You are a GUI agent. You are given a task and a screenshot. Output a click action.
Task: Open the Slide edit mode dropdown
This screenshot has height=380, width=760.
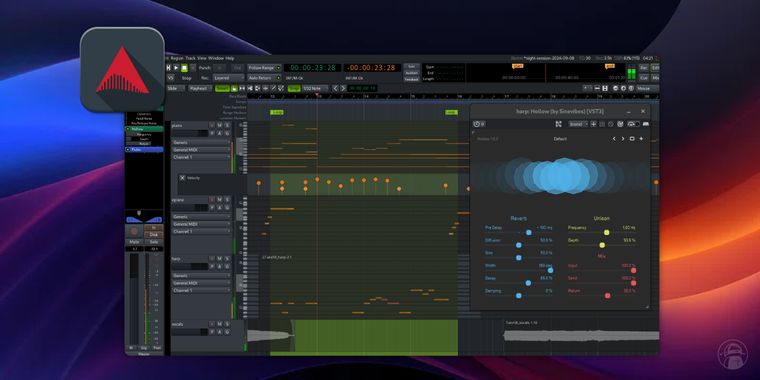[x=175, y=88]
